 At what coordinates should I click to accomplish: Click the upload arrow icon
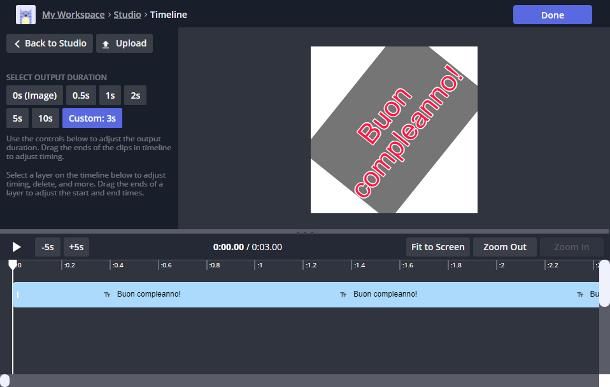click(105, 44)
